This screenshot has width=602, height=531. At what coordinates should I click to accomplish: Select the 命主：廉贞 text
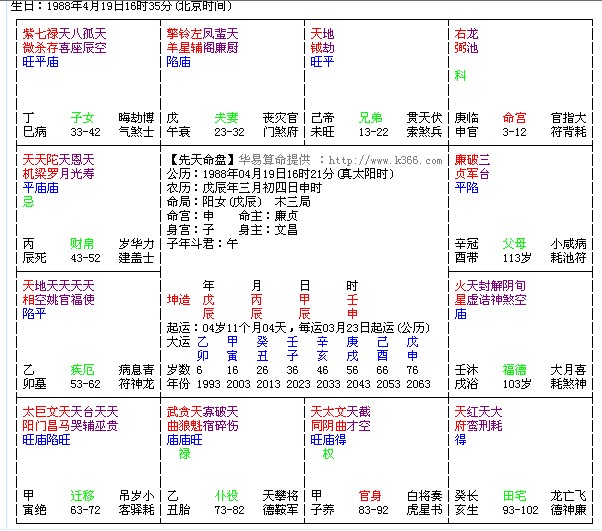pyautogui.click(x=268, y=216)
